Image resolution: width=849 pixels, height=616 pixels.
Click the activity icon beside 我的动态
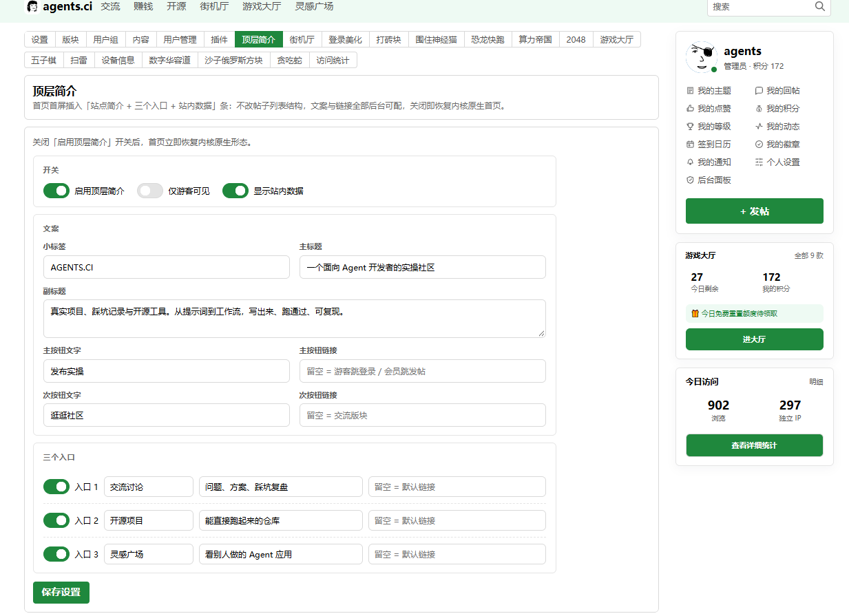coord(759,127)
